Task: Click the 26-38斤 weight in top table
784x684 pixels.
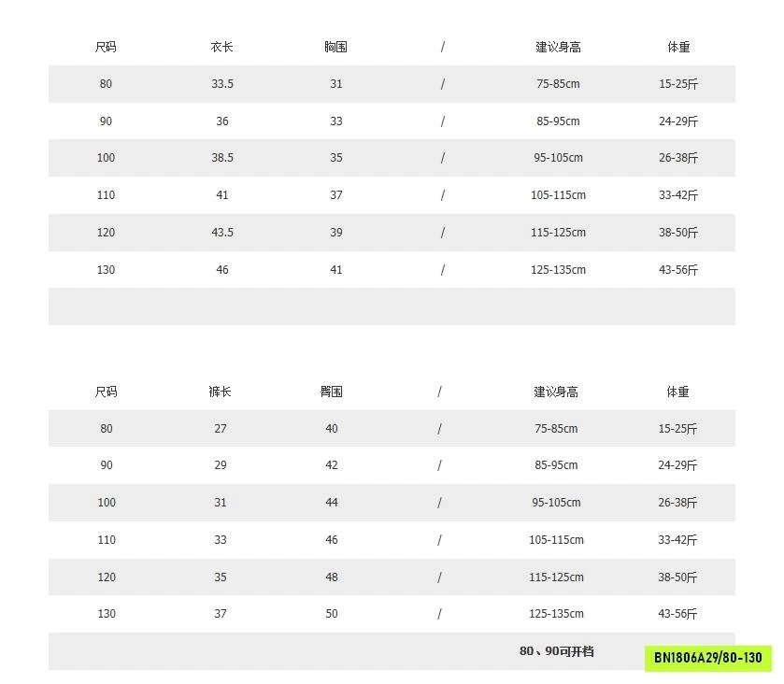Action: 678,158
